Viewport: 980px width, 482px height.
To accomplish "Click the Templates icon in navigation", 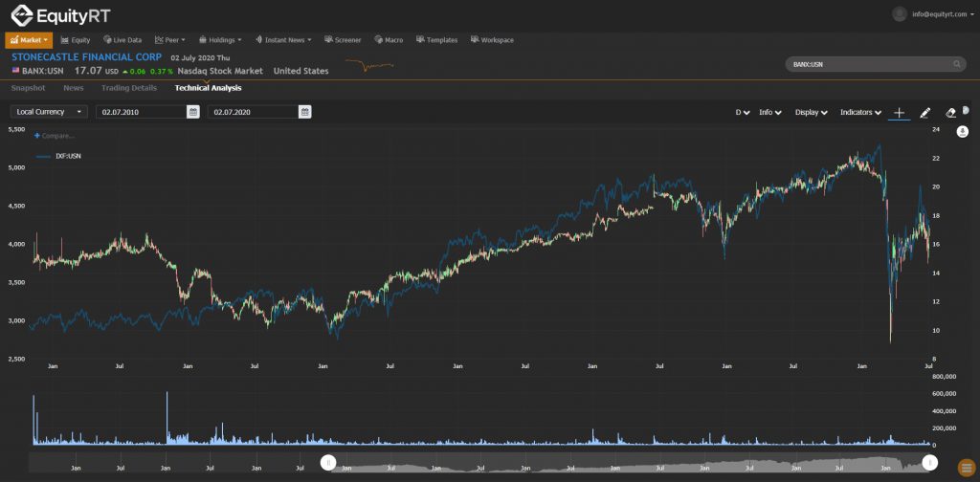I will pyautogui.click(x=420, y=40).
